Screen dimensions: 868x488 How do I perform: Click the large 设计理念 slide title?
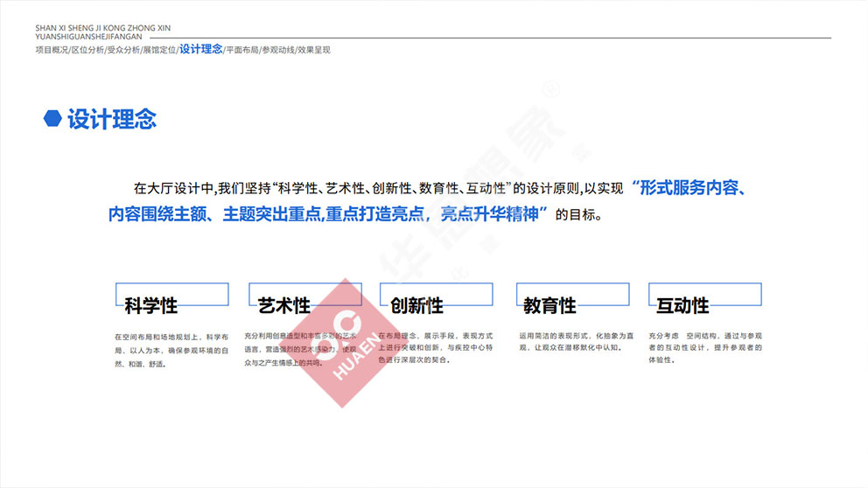pyautogui.click(x=112, y=119)
